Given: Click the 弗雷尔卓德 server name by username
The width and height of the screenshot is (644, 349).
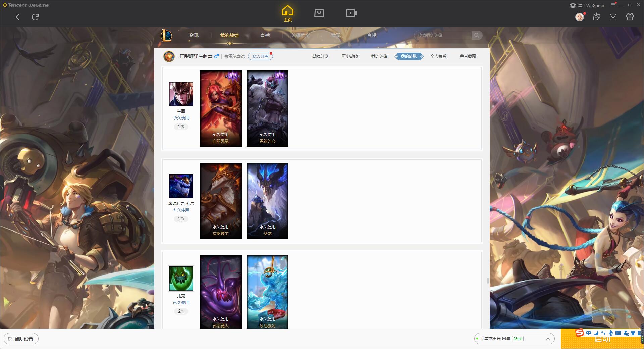Looking at the screenshot, I should click(234, 56).
